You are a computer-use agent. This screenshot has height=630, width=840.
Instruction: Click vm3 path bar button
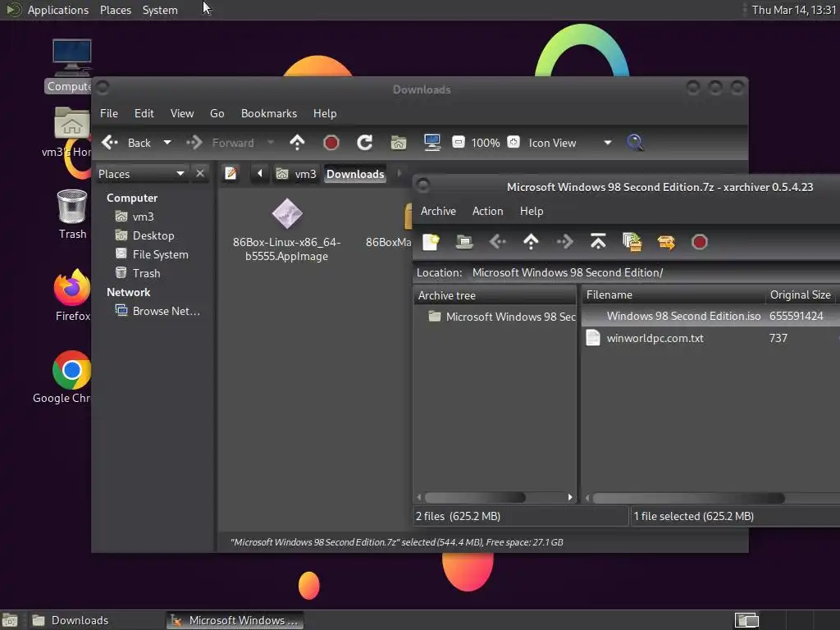(x=296, y=174)
